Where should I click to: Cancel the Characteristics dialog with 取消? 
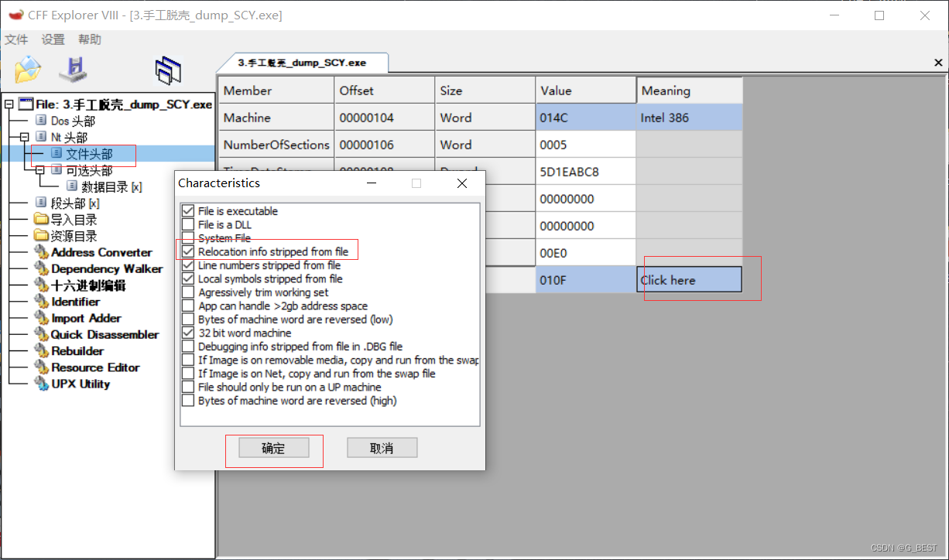click(382, 448)
